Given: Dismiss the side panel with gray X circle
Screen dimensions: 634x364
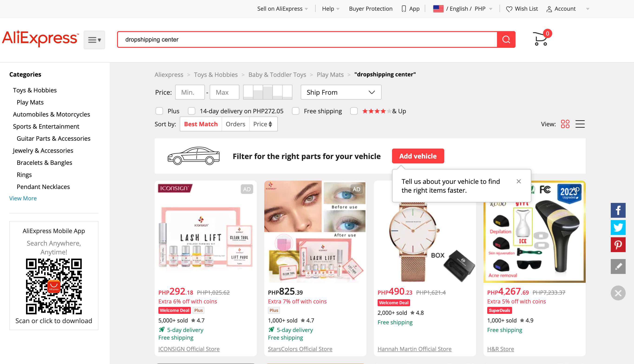Looking at the screenshot, I should click(x=618, y=293).
